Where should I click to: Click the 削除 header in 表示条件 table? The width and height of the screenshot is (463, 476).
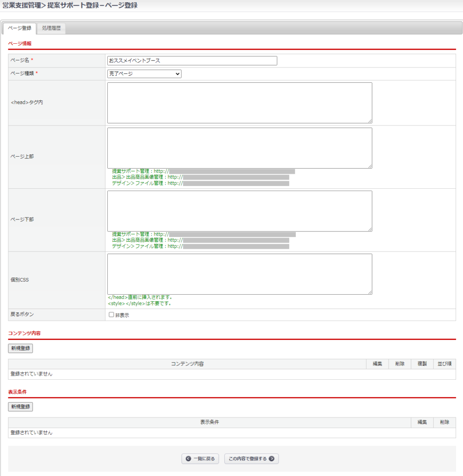[444, 422]
